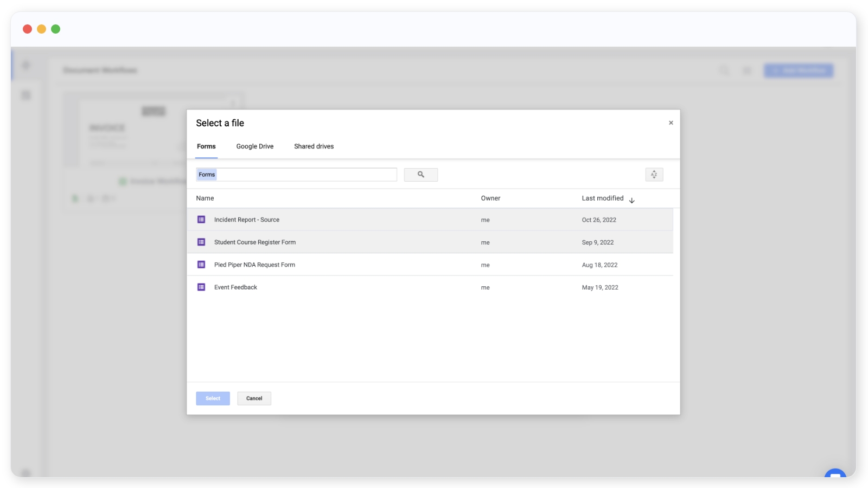The height and width of the screenshot is (488, 868).
Task: Open the chat bubble widget
Action: coord(835,474)
